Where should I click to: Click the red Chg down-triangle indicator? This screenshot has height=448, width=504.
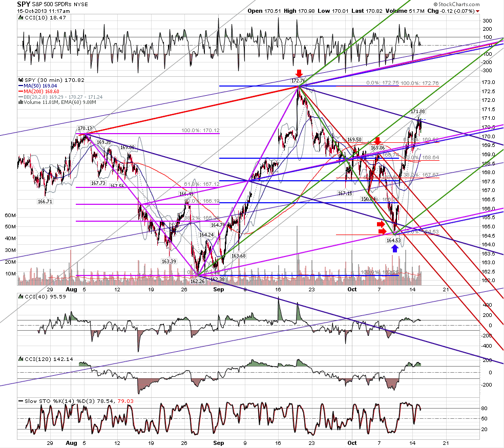[478, 11]
